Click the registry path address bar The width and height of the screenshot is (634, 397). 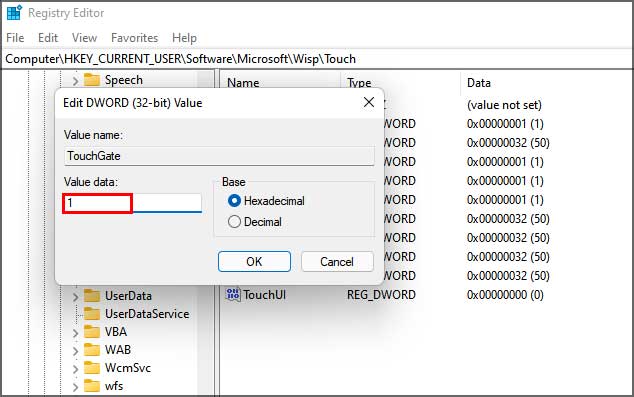point(317,59)
